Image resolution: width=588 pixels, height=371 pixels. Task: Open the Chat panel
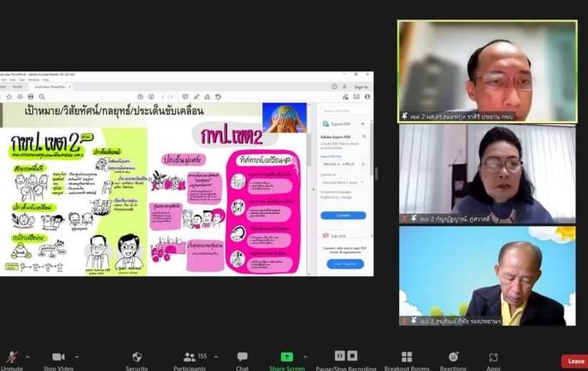242,357
